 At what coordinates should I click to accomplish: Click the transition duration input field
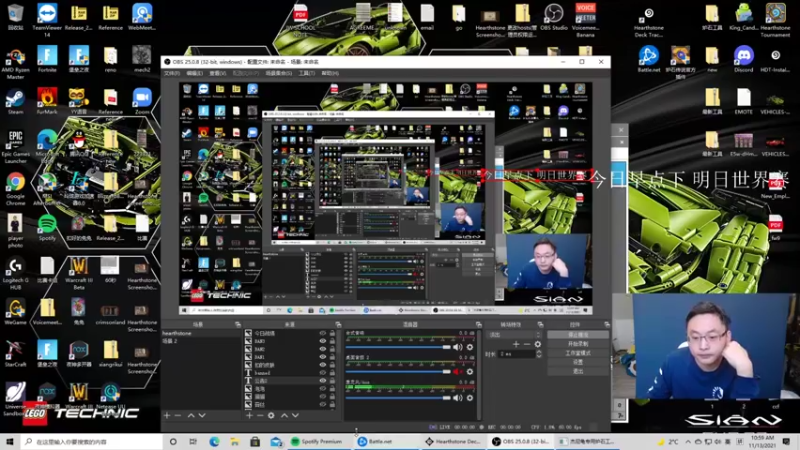(x=517, y=354)
